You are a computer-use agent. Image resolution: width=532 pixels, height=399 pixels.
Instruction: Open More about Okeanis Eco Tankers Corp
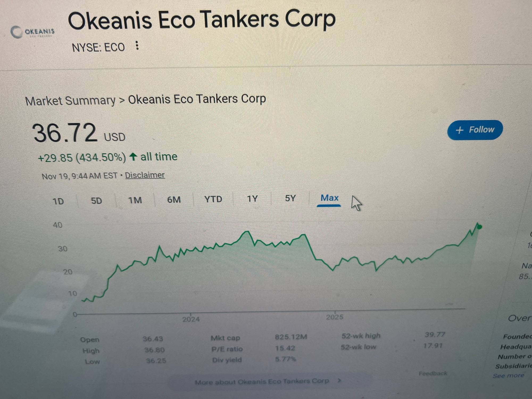[x=262, y=382]
